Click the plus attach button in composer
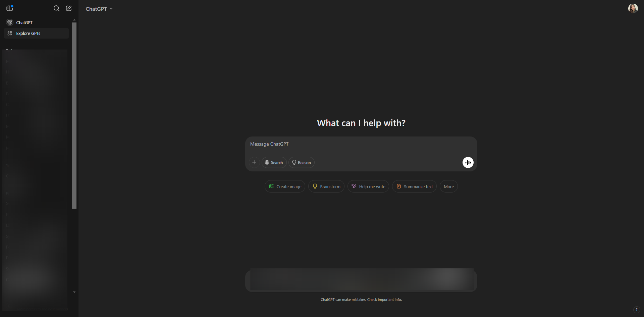 pos(254,163)
